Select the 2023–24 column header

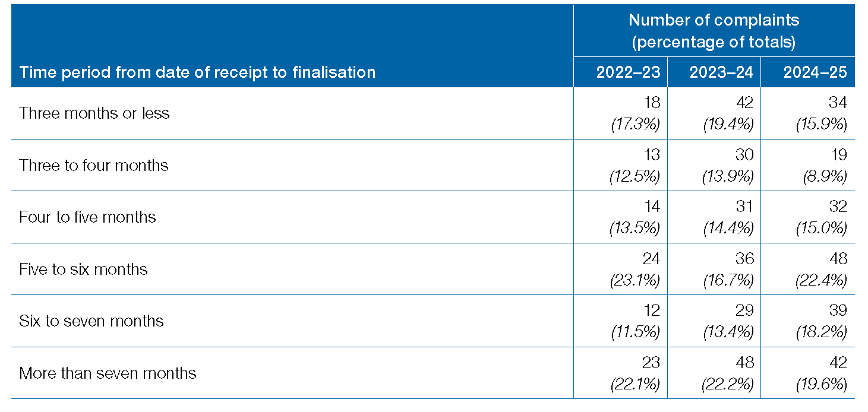click(x=721, y=72)
